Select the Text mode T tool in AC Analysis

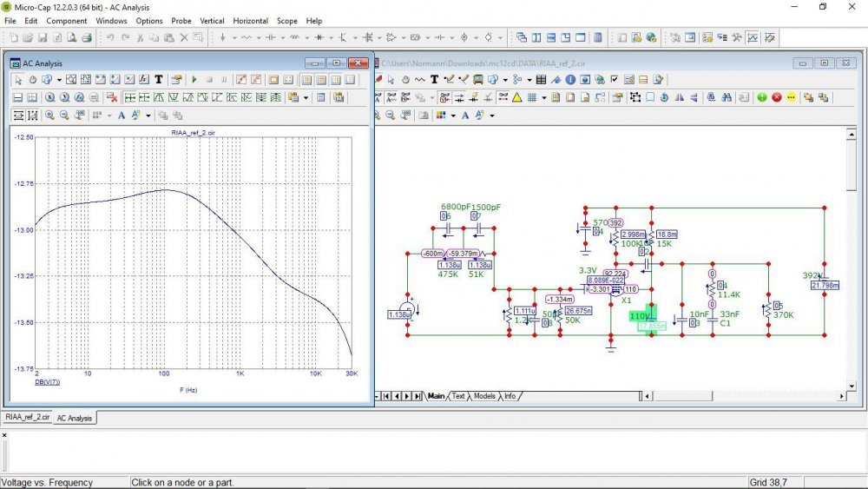pyautogui.click(x=159, y=80)
